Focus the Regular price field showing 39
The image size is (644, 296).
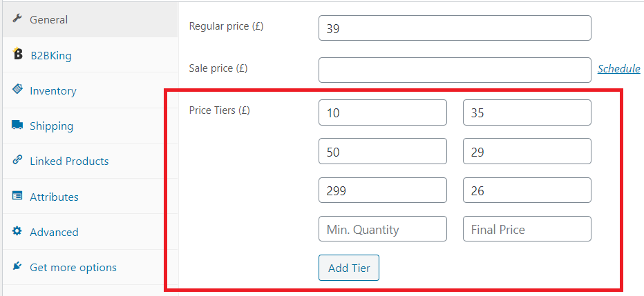pos(455,28)
